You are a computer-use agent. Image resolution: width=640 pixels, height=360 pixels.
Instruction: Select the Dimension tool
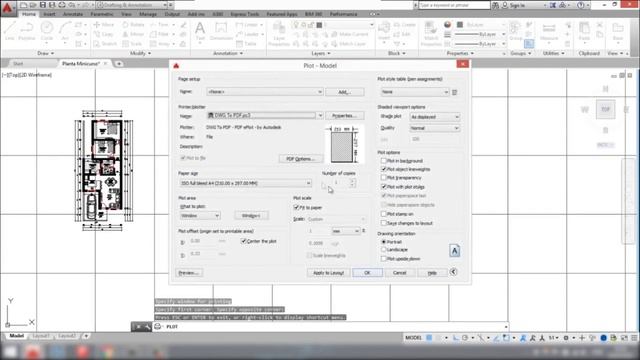tap(221, 31)
